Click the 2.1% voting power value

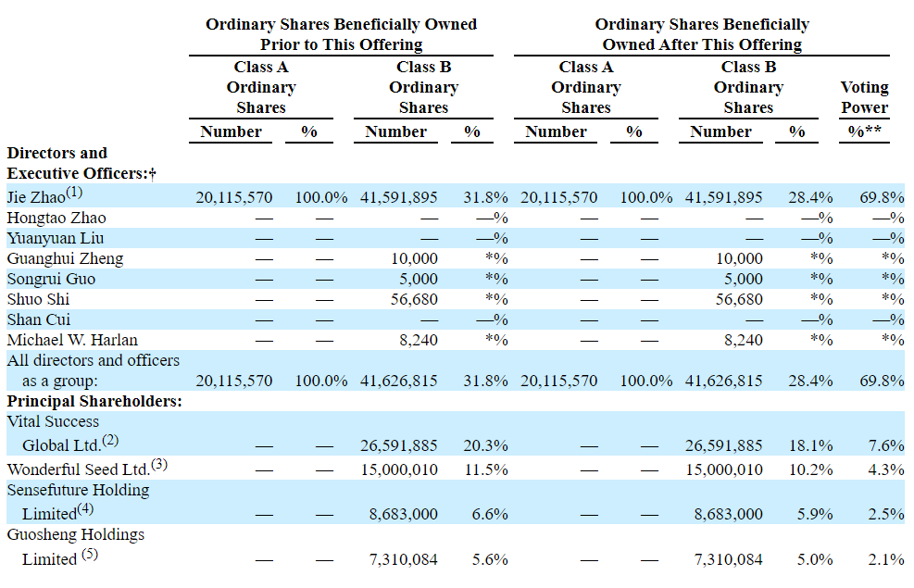[886, 560]
